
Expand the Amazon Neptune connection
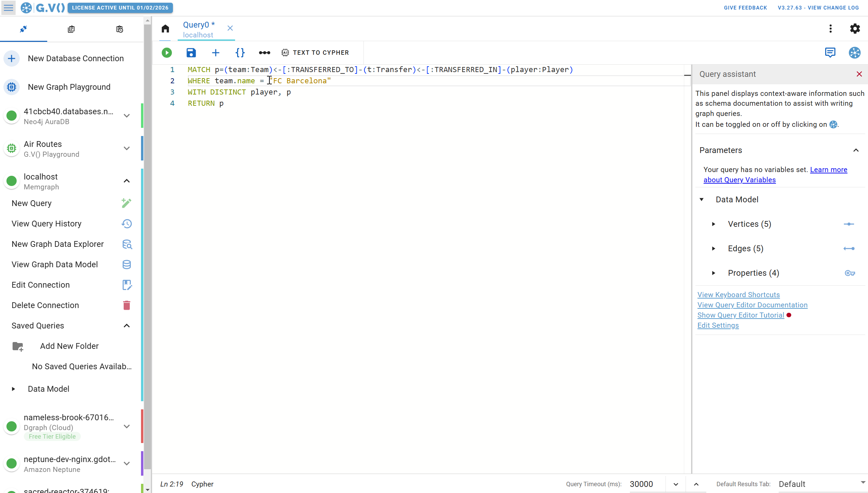point(127,463)
